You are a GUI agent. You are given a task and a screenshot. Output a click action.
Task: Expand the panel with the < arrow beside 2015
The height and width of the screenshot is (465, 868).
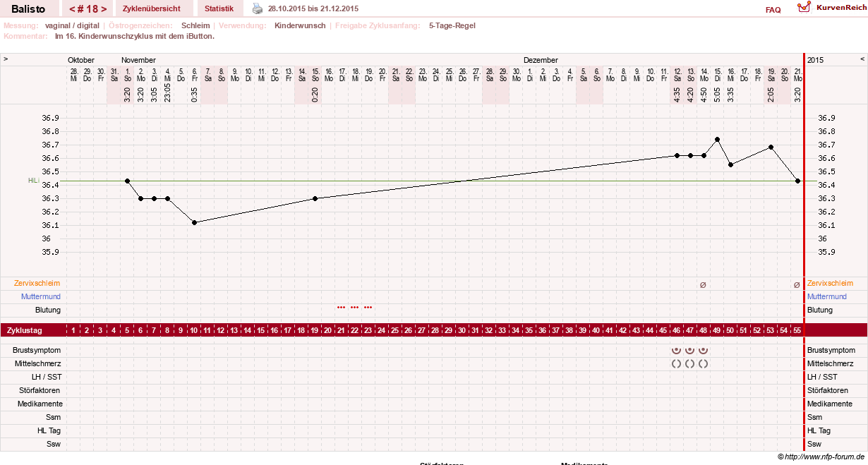click(x=862, y=60)
